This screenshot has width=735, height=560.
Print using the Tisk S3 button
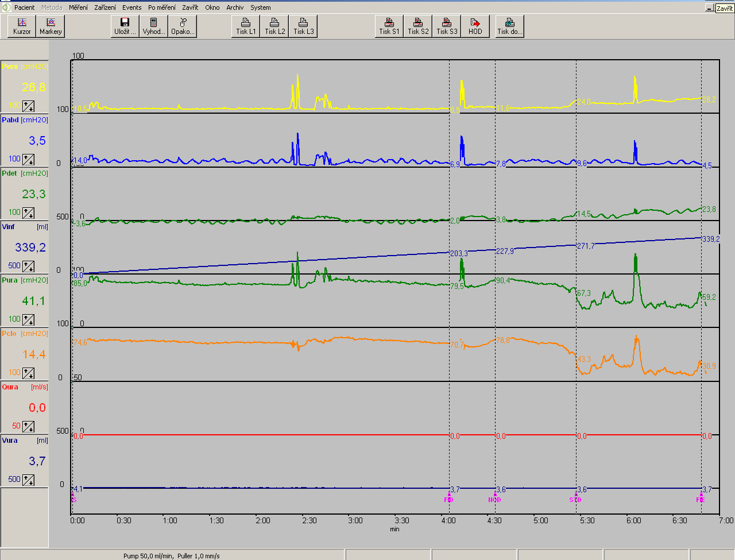447,26
